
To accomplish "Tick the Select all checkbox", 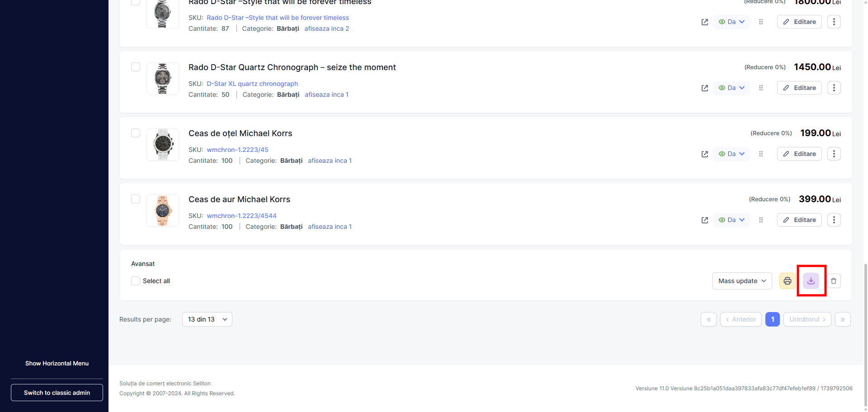I will (136, 281).
